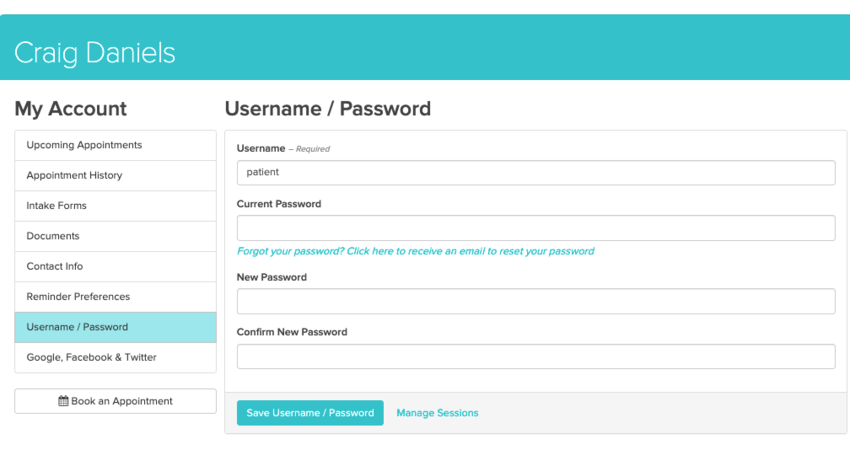Image resolution: width=850 pixels, height=450 pixels.
Task: Focus the Current Password field
Action: [535, 228]
